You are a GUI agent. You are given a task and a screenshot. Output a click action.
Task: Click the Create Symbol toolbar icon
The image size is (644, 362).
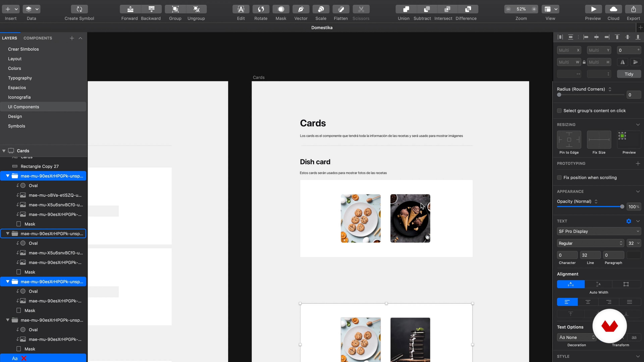point(79,9)
